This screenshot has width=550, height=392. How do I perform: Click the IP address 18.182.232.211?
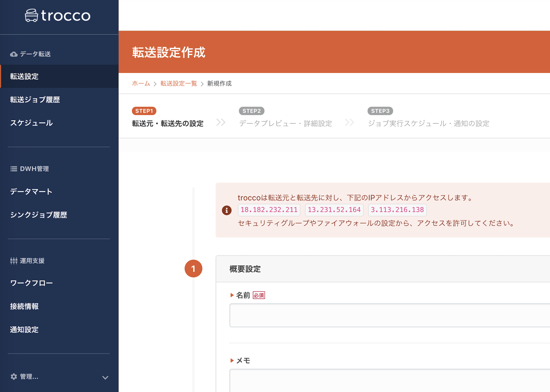click(x=269, y=210)
